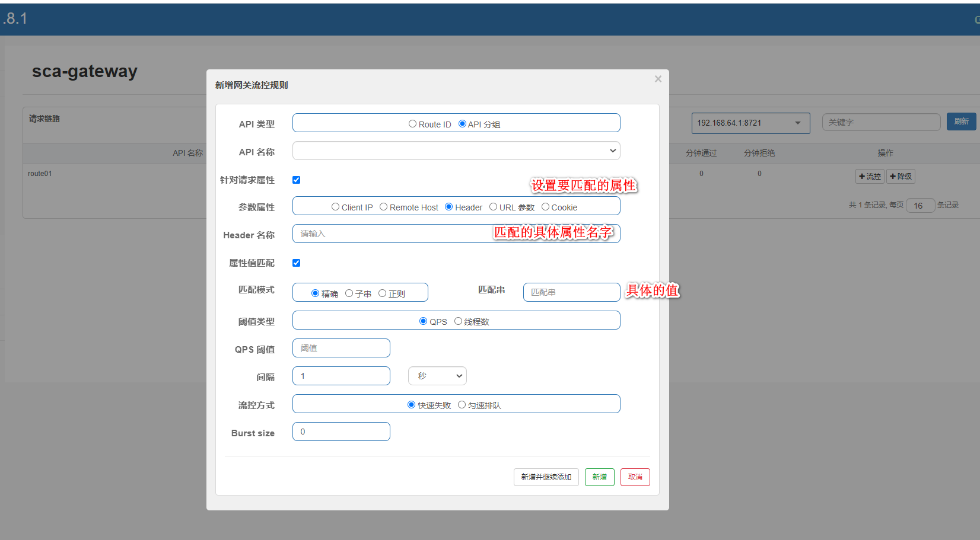Choose URL 参数 as parameter attribute
The image size is (980, 540).
[x=493, y=207]
